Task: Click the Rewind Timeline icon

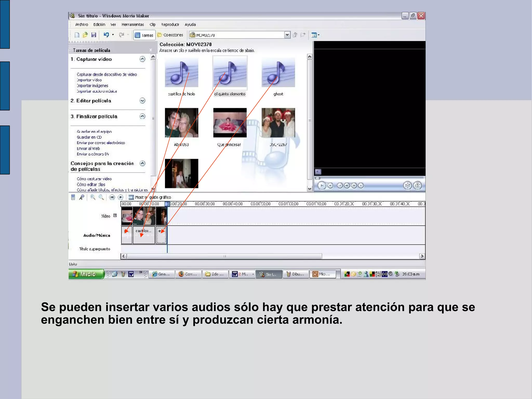Action: pyautogui.click(x=112, y=197)
